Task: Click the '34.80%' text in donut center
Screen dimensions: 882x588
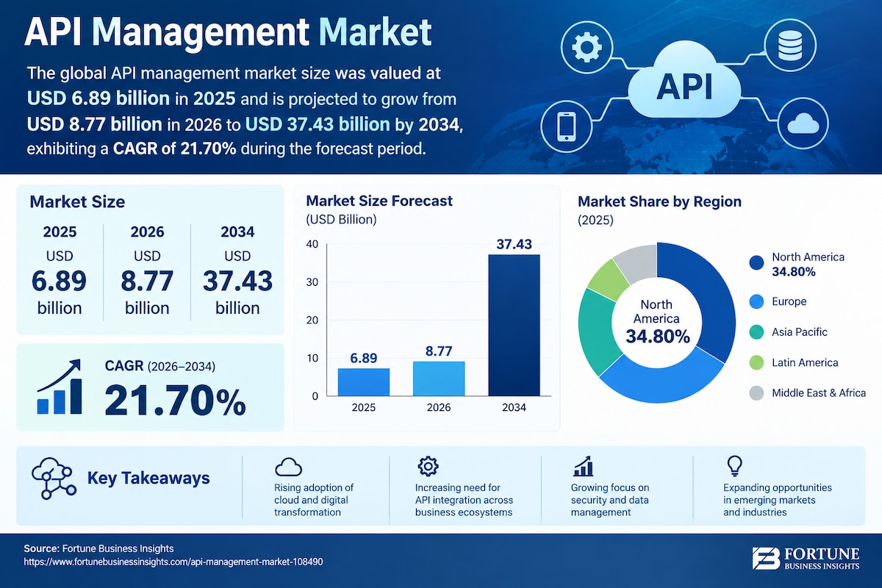Action: coord(658,337)
